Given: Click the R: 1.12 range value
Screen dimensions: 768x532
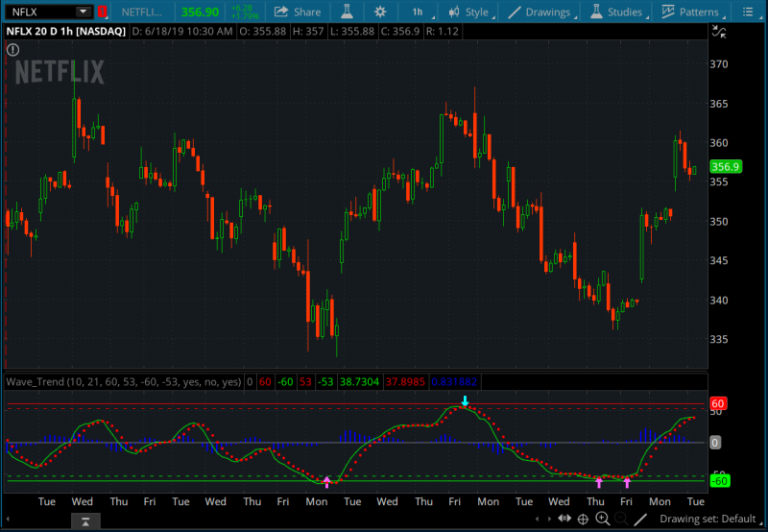Looking at the screenshot, I should click(x=443, y=32).
